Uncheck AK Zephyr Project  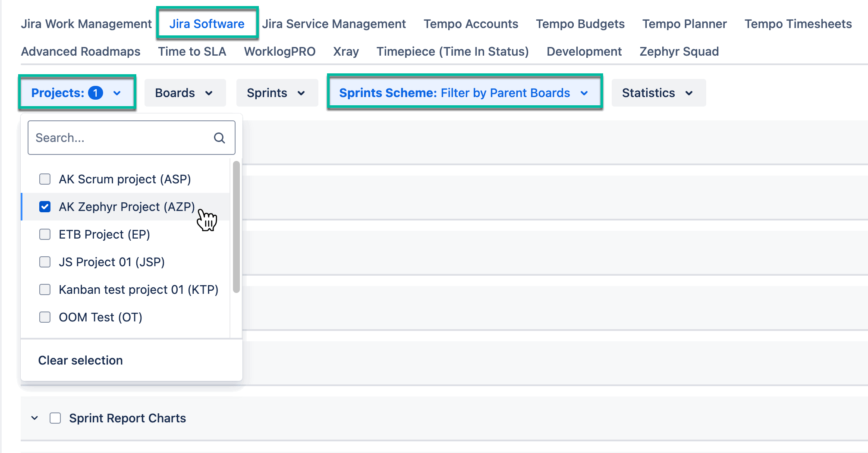[x=44, y=207]
